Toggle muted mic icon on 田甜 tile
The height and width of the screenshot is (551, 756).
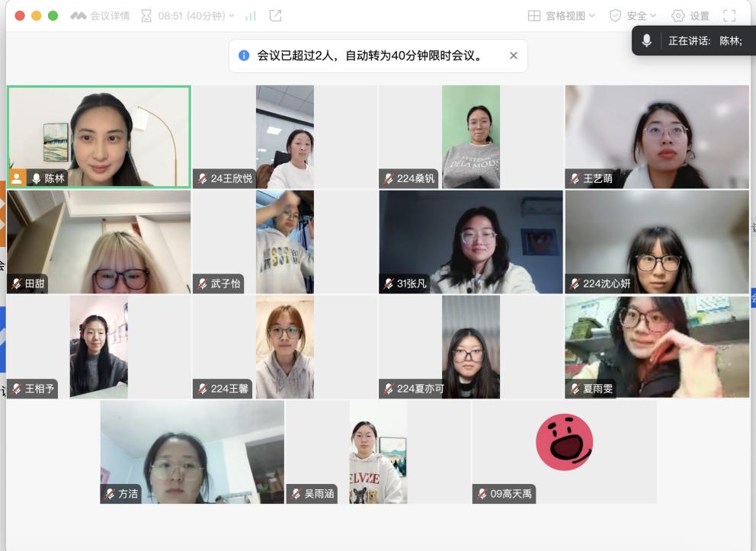(16, 284)
